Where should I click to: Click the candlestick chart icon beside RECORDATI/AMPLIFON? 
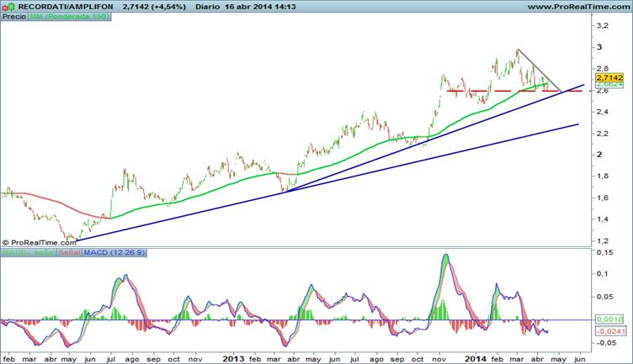pos(8,7)
